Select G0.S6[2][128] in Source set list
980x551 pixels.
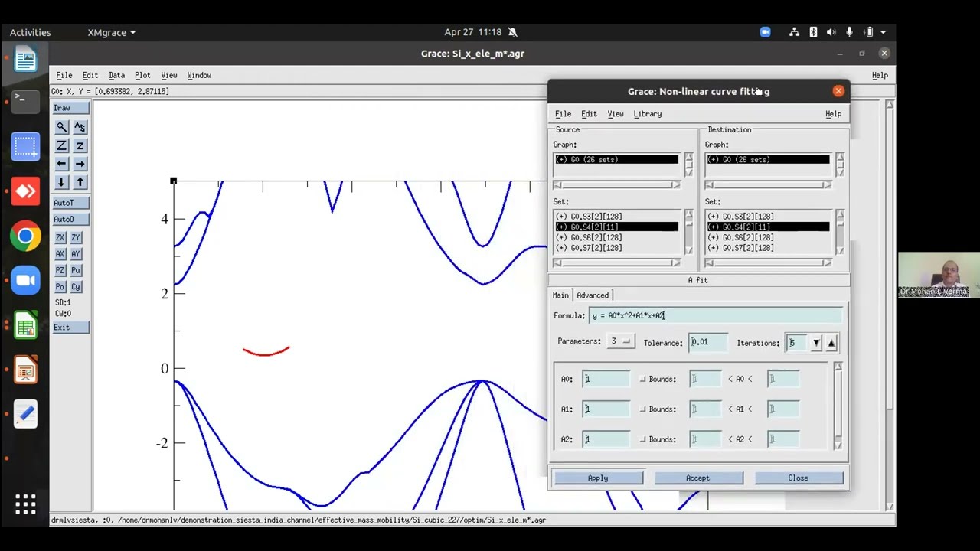point(617,237)
